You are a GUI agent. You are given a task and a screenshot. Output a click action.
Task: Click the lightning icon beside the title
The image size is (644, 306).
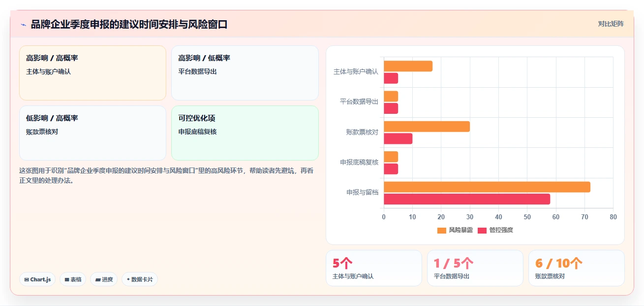point(23,25)
